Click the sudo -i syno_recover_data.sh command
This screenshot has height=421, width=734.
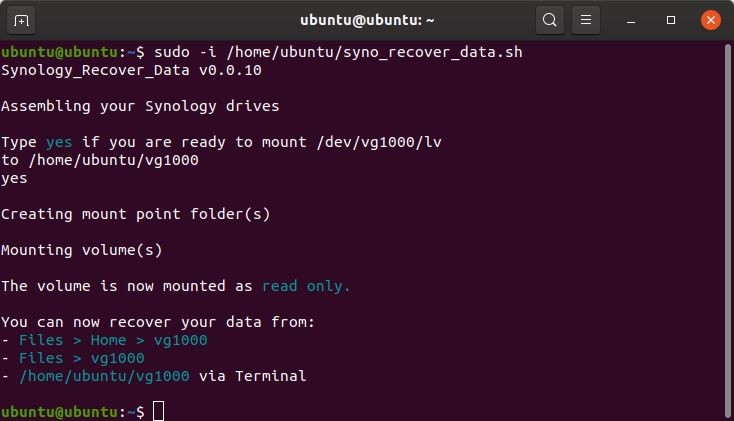pos(338,52)
